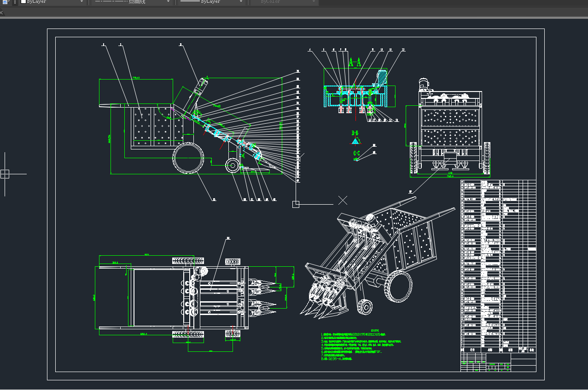Click the small front wheel in side view
The width and height of the screenshot is (588, 390).
point(233,165)
